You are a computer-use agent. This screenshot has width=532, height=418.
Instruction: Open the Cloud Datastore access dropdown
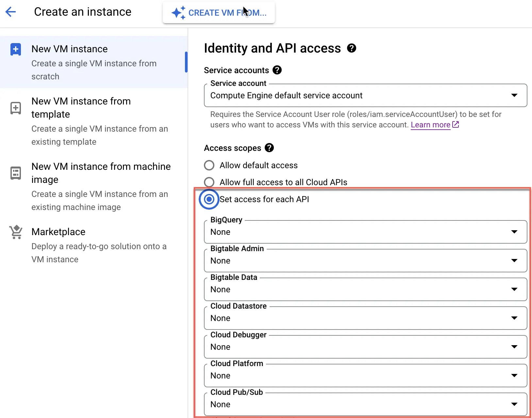(x=365, y=318)
